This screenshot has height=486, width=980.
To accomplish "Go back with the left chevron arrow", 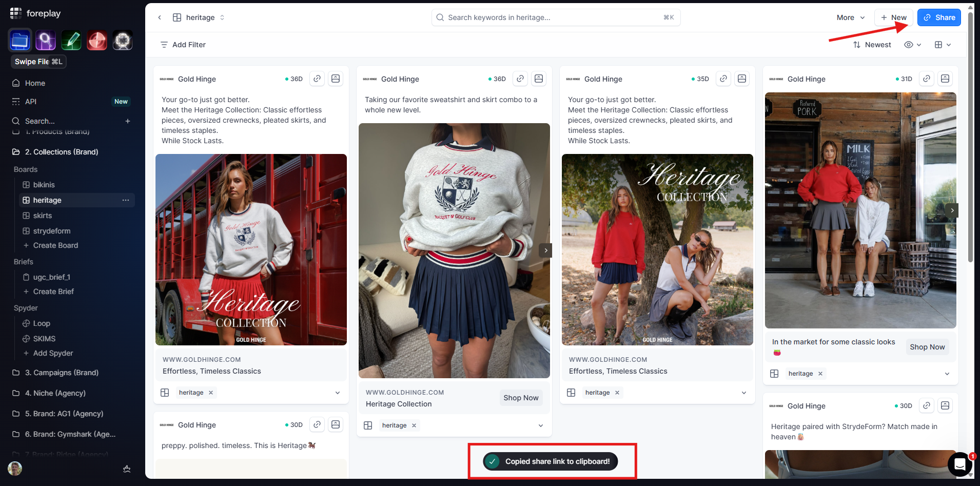I will click(160, 17).
